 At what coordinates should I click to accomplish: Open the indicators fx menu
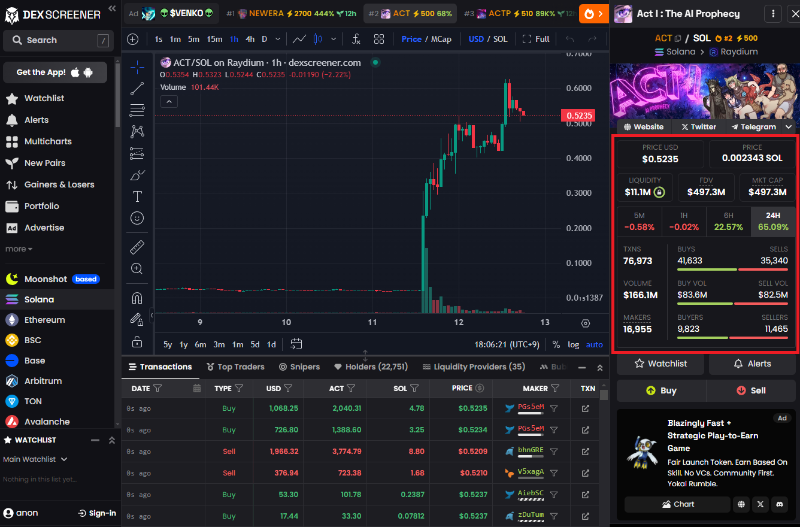pyautogui.click(x=356, y=39)
